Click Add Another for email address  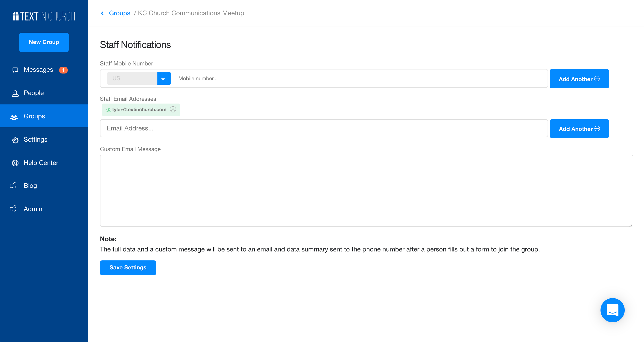pos(579,129)
